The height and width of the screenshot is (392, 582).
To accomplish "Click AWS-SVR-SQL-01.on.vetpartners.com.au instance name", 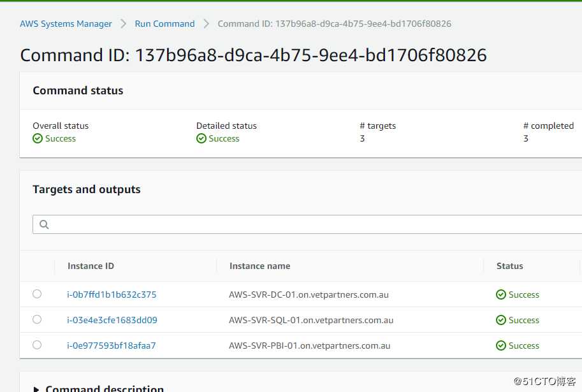I will tap(311, 320).
